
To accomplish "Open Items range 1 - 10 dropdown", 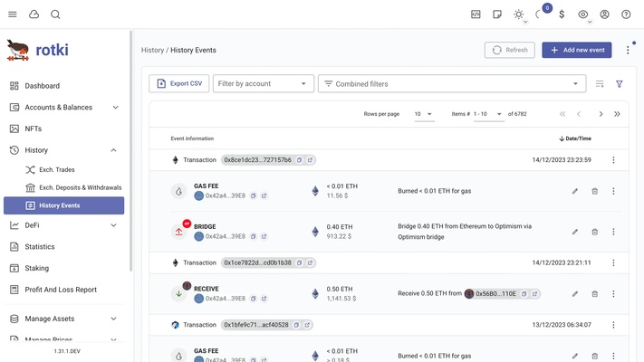I will [x=487, y=114].
